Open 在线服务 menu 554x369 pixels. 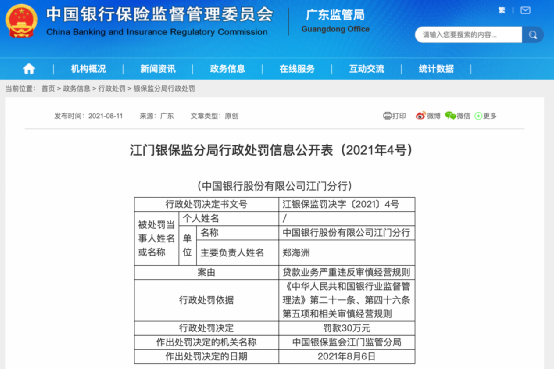point(297,69)
